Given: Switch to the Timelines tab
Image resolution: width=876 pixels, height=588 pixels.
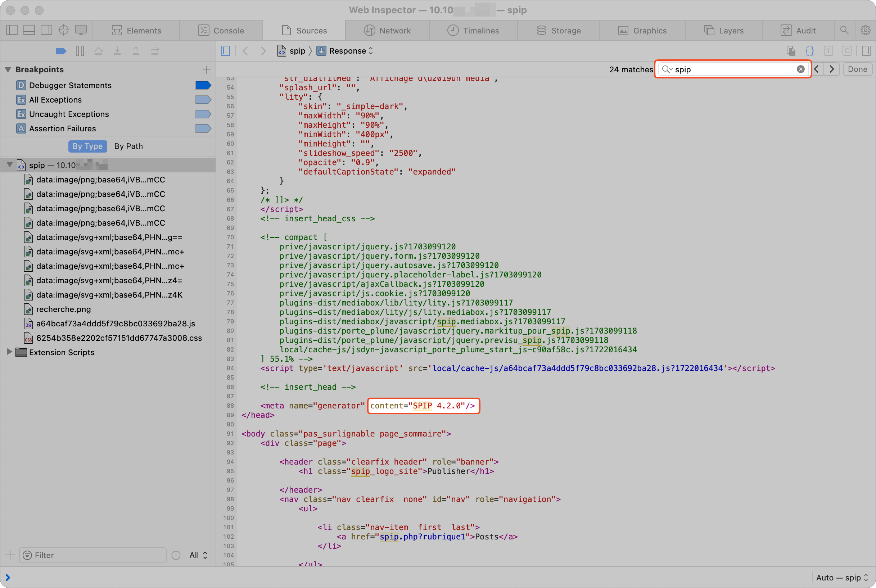Looking at the screenshot, I should point(473,30).
